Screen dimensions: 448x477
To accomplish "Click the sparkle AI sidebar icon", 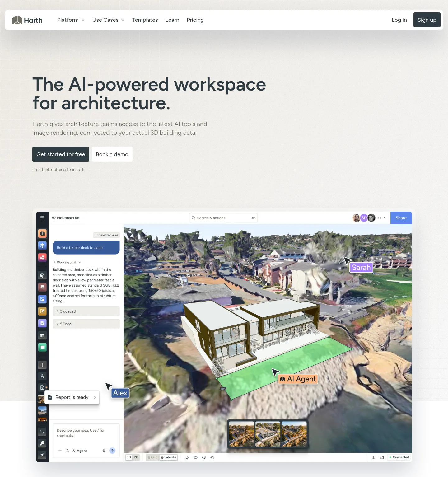I will (x=42, y=455).
